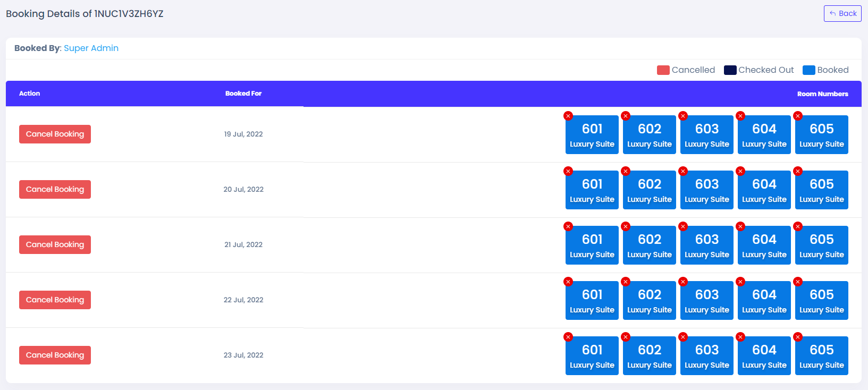
Task: Click the blue Booked legend swatch
Action: 808,70
